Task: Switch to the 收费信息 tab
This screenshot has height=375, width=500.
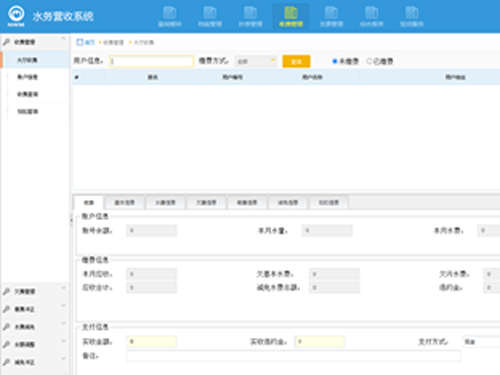Action: coord(247,202)
